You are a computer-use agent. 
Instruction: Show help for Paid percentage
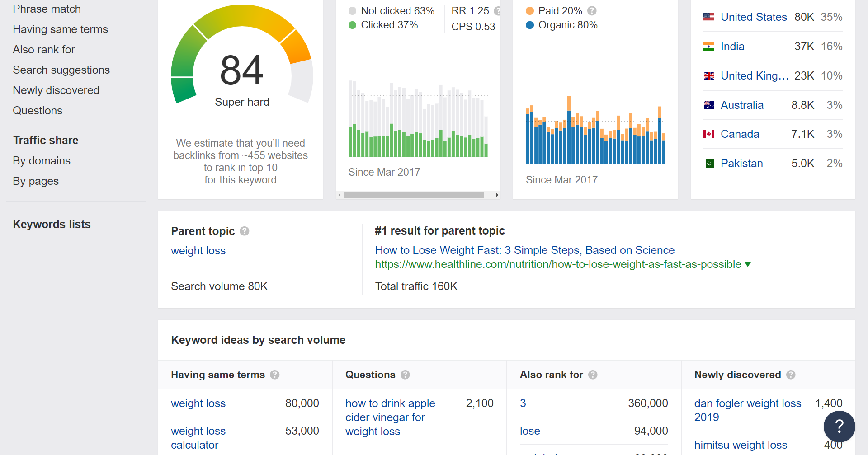592,10
